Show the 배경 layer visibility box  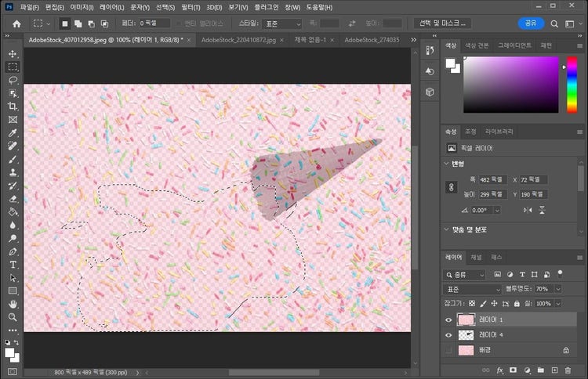coord(448,350)
